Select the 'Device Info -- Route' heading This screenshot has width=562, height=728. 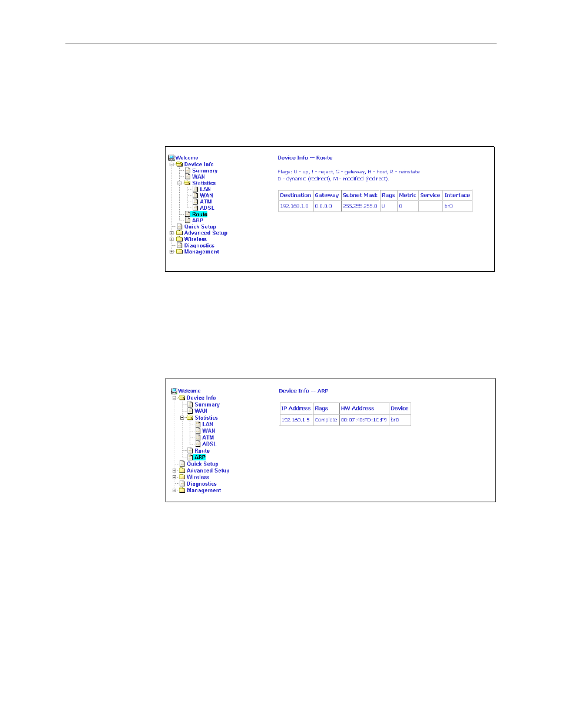click(x=305, y=158)
